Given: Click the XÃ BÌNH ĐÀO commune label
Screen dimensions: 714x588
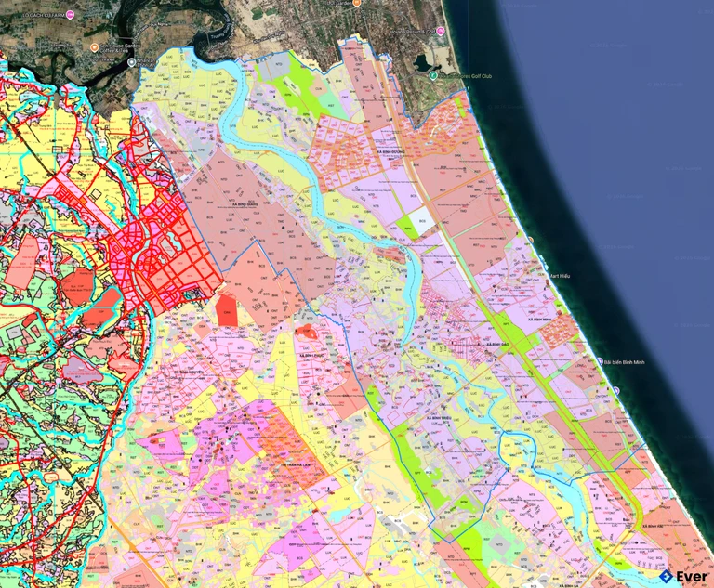Looking at the screenshot, I should [497, 344].
